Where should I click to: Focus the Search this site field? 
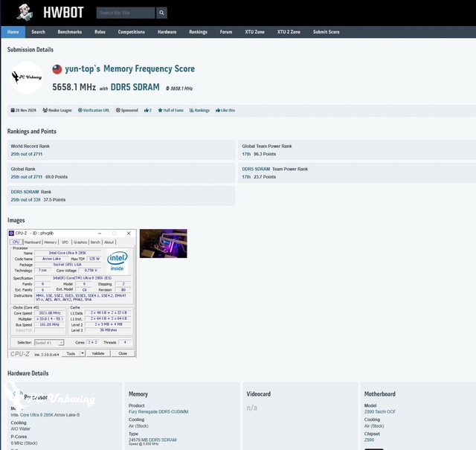[x=125, y=13]
